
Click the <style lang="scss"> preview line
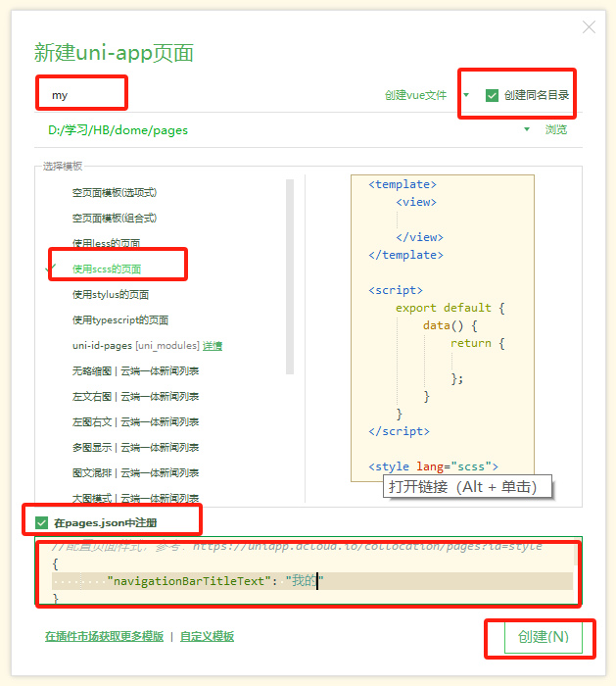433,466
